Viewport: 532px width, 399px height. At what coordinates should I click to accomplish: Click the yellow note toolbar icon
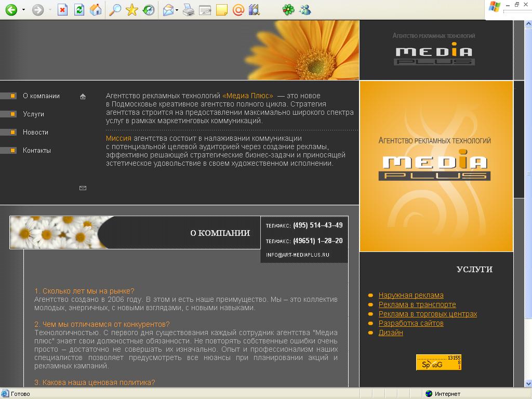click(x=221, y=10)
